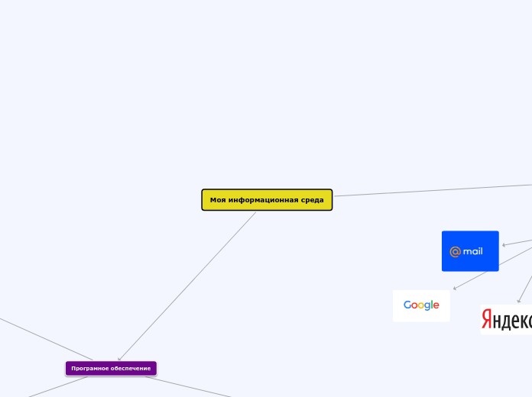Click the white mail text in the blue logo
This screenshot has width=532, height=397.
(x=473, y=252)
